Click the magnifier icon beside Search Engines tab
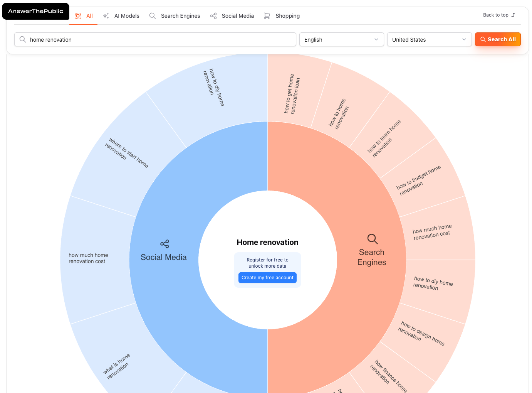 pyautogui.click(x=152, y=16)
